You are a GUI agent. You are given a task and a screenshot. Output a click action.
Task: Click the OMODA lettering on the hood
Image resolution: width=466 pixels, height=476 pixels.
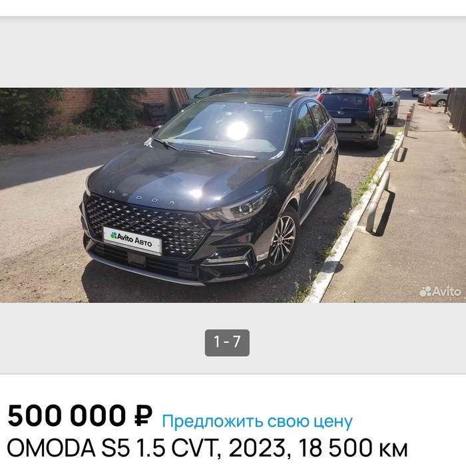point(142,197)
